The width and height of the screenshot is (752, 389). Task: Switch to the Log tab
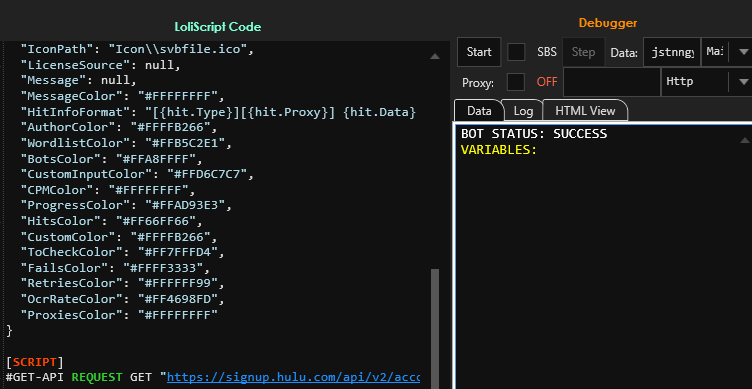523,111
